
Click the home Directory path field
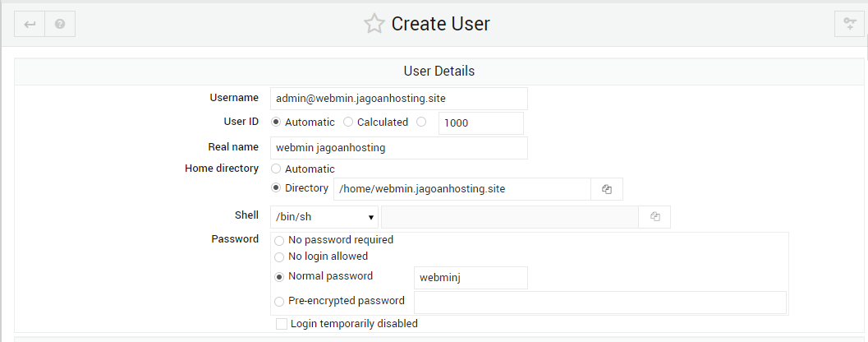click(462, 189)
